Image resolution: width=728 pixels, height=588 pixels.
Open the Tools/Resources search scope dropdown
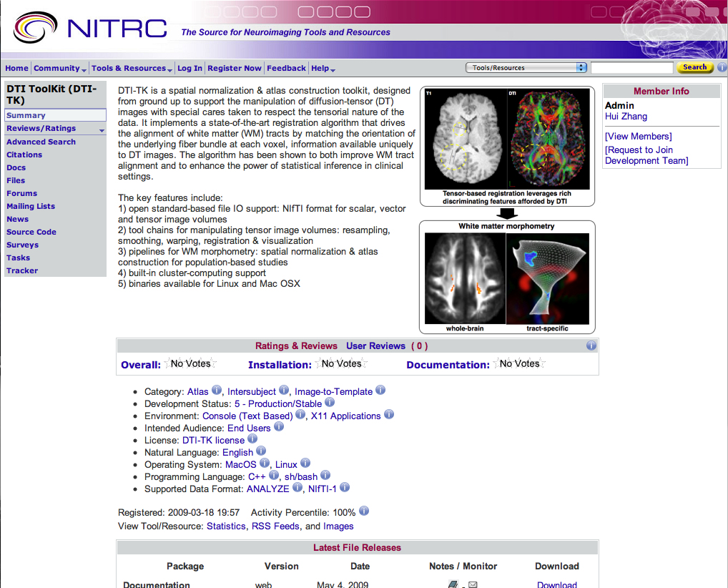click(x=526, y=68)
